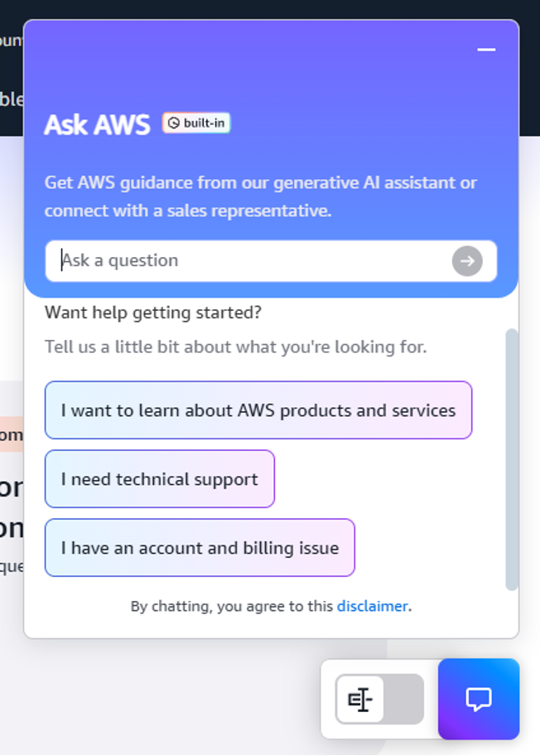The height and width of the screenshot is (756, 540).
Task: Click the Ask AWS heading
Action: [x=97, y=124]
